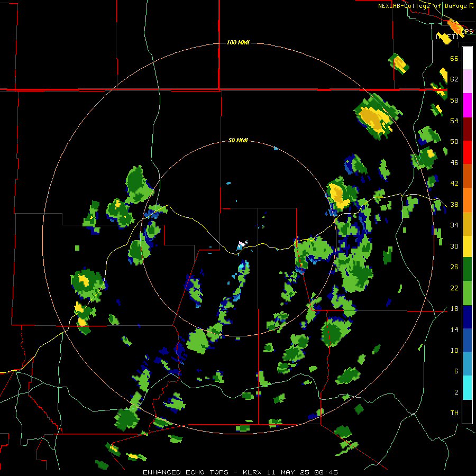The image size is (476, 476).
Task: Click the white 66 kft legend swatch
Action: [467, 58]
